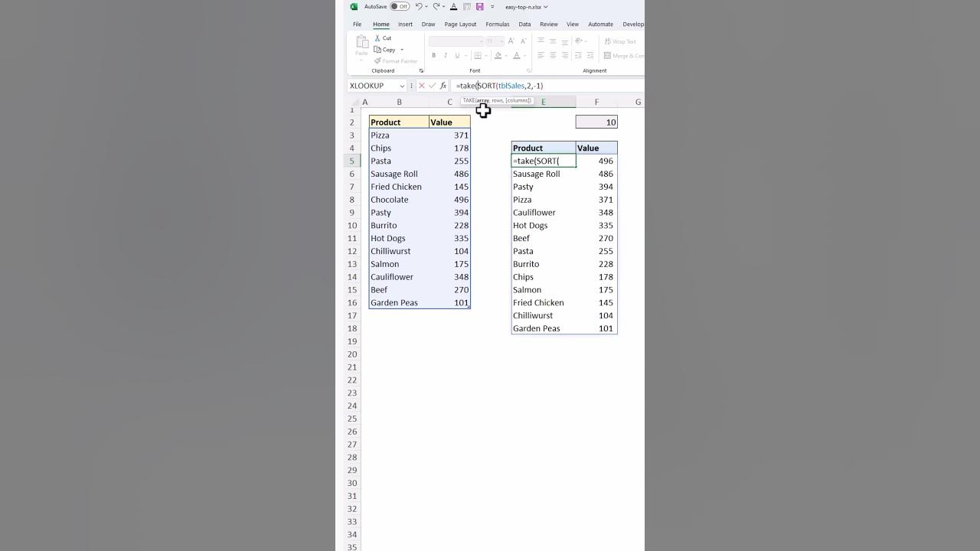Open the File tab
The height and width of the screenshot is (551, 980).
click(357, 24)
